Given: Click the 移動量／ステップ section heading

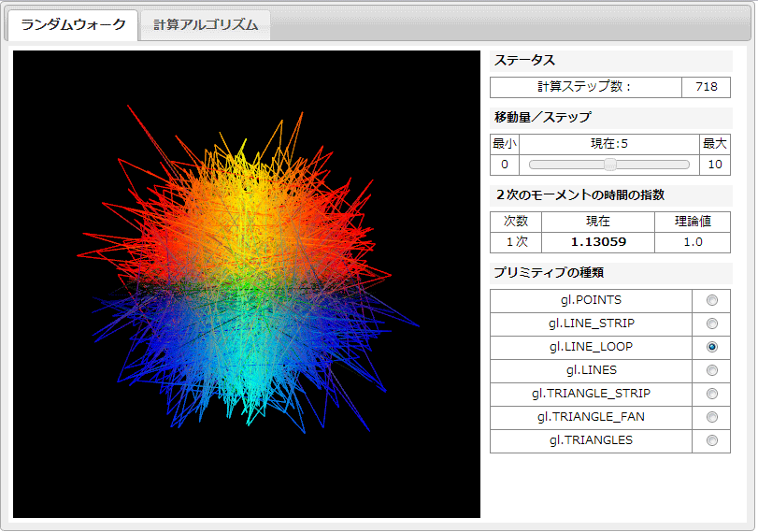Looking at the screenshot, I should point(542,117).
